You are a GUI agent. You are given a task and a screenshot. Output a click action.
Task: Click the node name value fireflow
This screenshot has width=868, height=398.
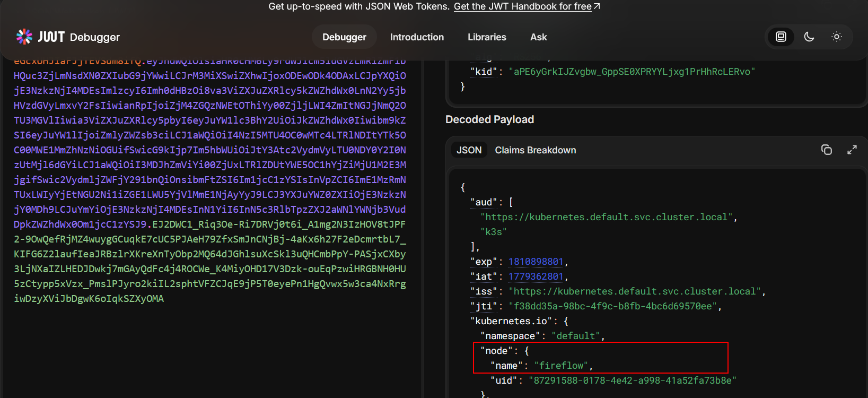coord(561,366)
